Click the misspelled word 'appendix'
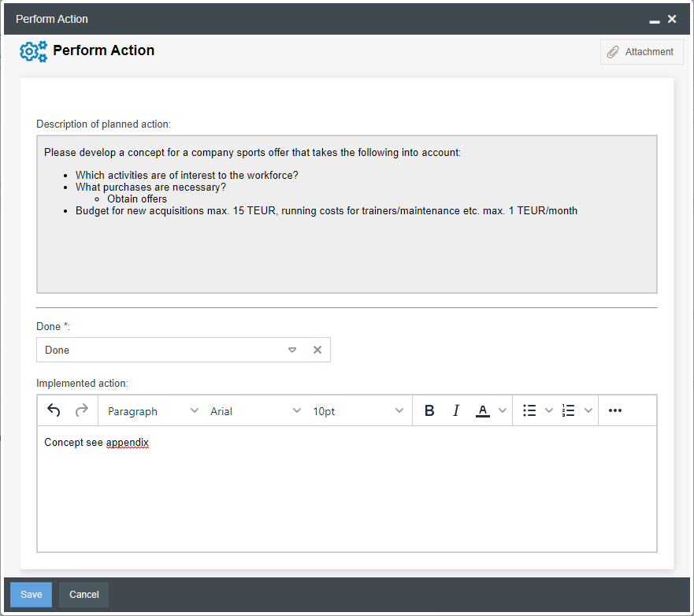694x616 pixels. 128,442
